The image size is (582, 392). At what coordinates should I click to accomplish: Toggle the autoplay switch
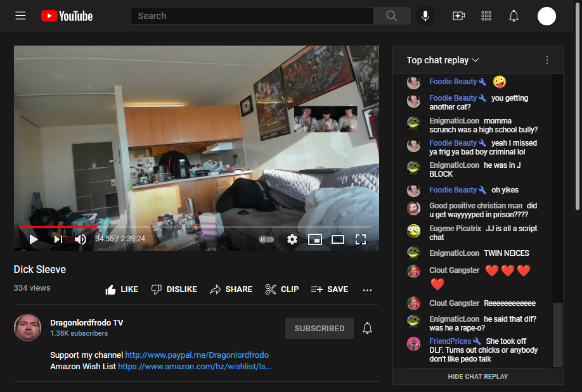[266, 239]
